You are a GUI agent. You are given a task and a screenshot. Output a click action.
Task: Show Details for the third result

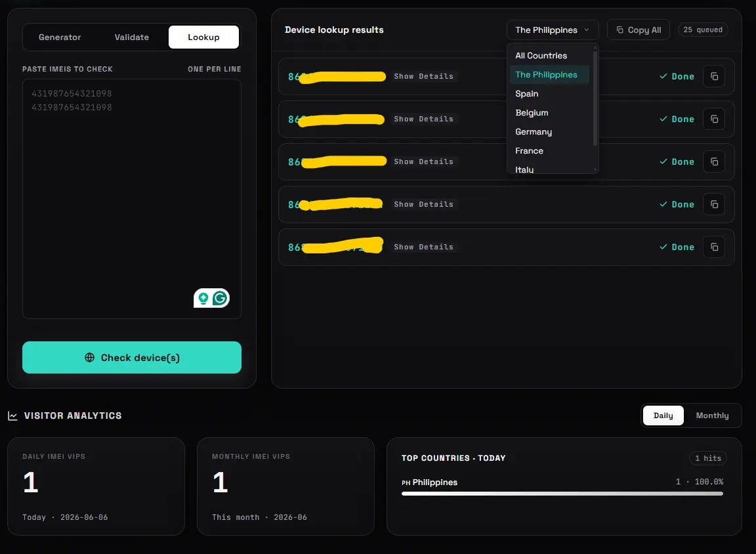(x=423, y=161)
